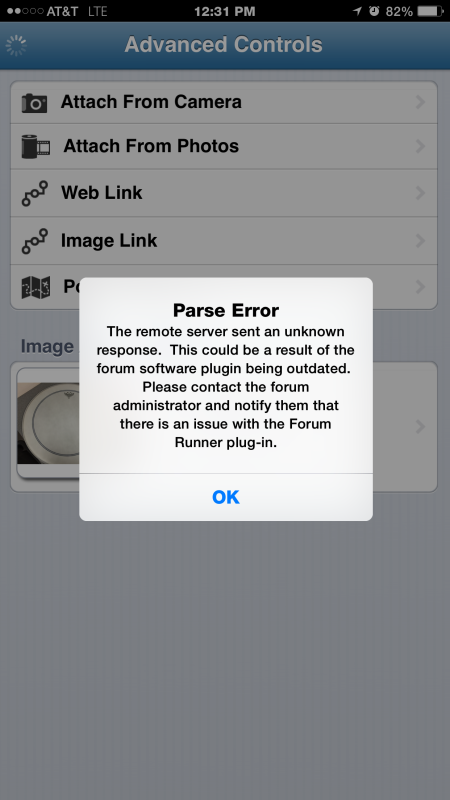Open the attached drum image thumbnail
The image size is (450, 800).
click(x=48, y=423)
